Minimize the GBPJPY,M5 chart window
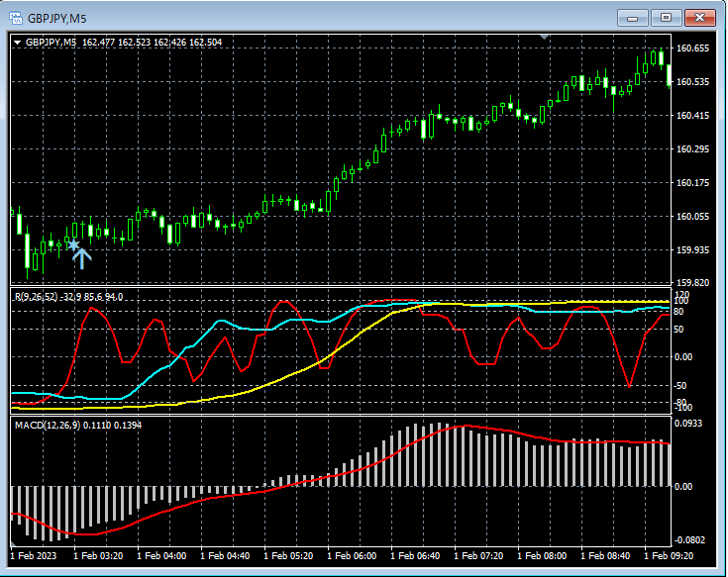Screen dimensions: 728x577 click(x=632, y=19)
